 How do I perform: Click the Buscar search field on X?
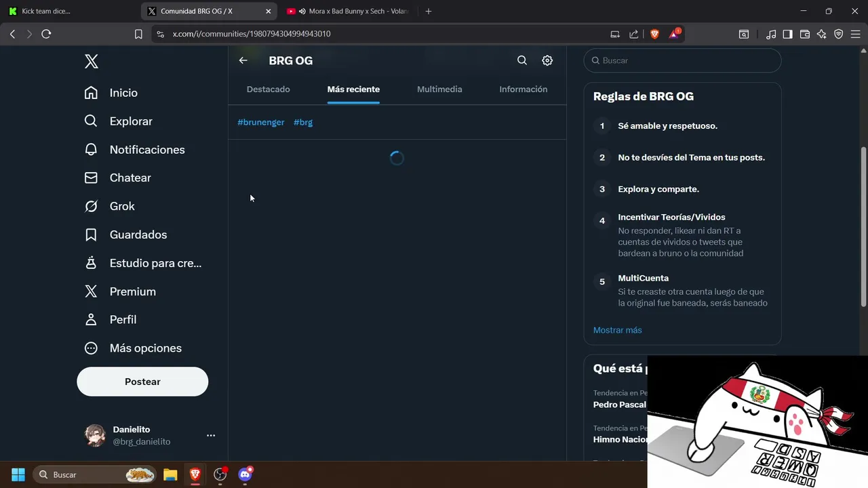point(682,60)
